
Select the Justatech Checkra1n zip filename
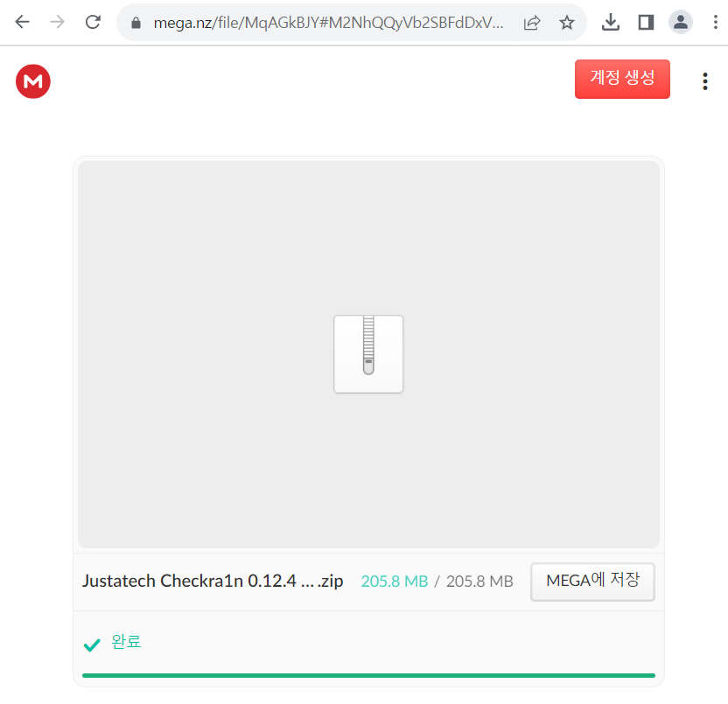pyautogui.click(x=213, y=581)
